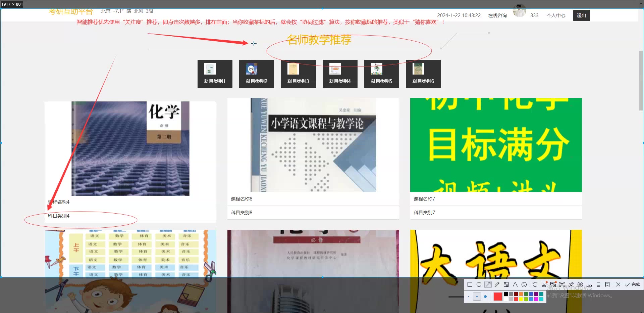Viewport: 644px width, 313px height.
Task: Pick the orange color swatch
Action: 521,294
